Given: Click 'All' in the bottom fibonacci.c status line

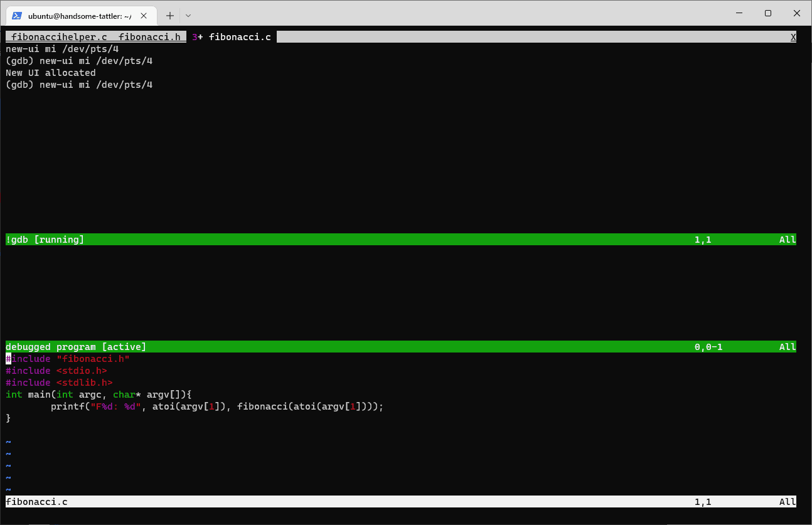Looking at the screenshot, I should click(x=788, y=502).
